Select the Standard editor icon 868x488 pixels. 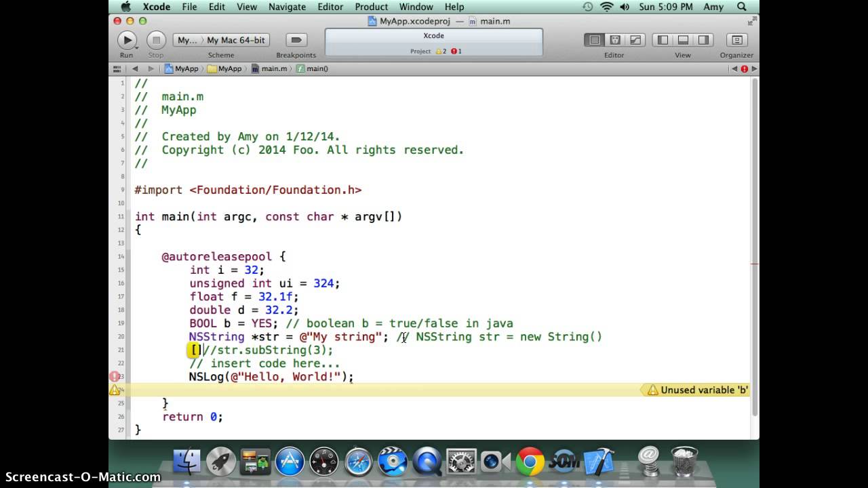click(595, 40)
